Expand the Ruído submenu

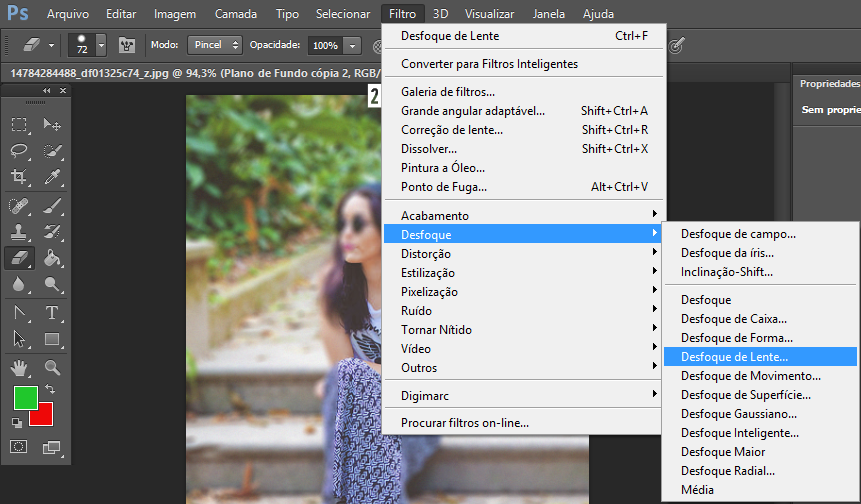524,311
